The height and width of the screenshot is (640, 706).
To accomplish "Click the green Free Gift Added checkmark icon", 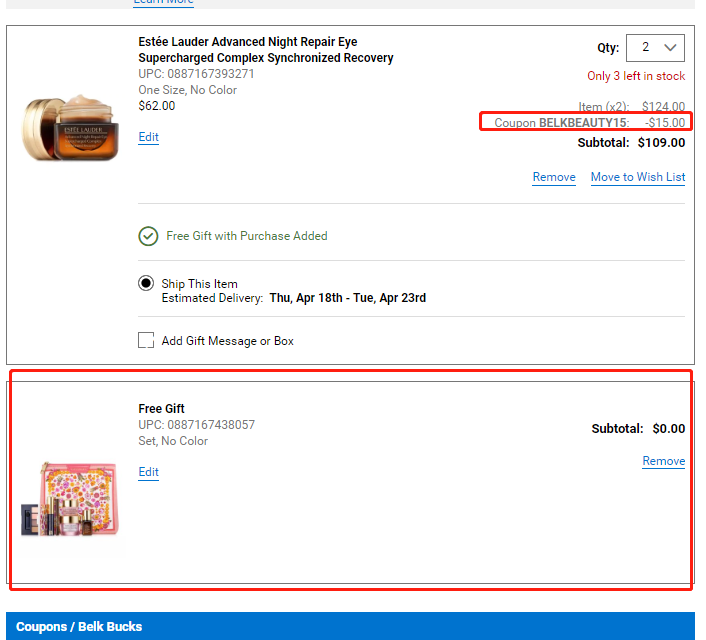I will click(x=148, y=236).
